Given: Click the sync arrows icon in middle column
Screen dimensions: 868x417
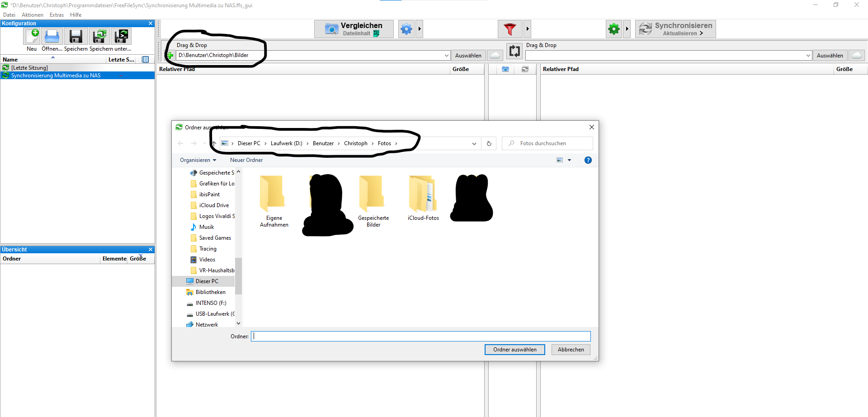Looking at the screenshot, I should [525, 69].
